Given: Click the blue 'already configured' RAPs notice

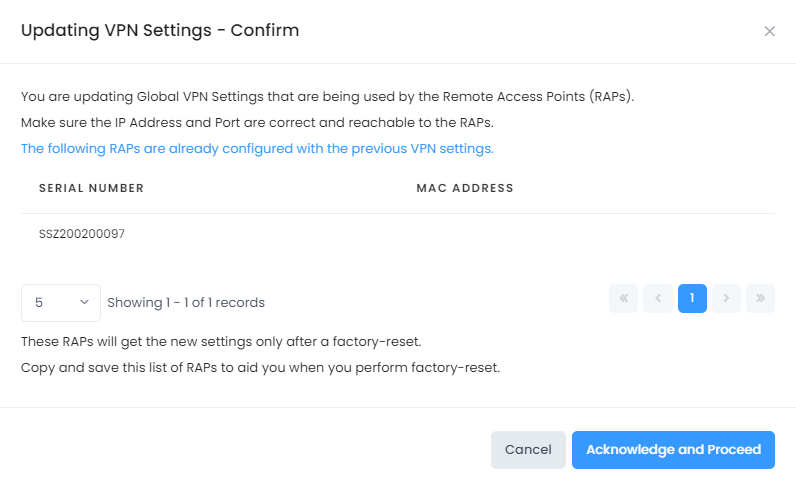Looking at the screenshot, I should [x=257, y=149].
